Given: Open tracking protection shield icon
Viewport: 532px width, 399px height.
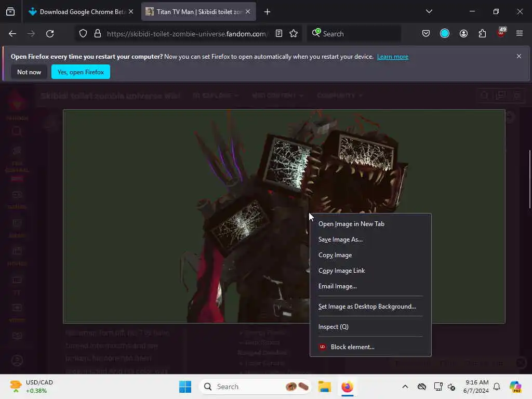Looking at the screenshot, I should [x=83, y=34].
